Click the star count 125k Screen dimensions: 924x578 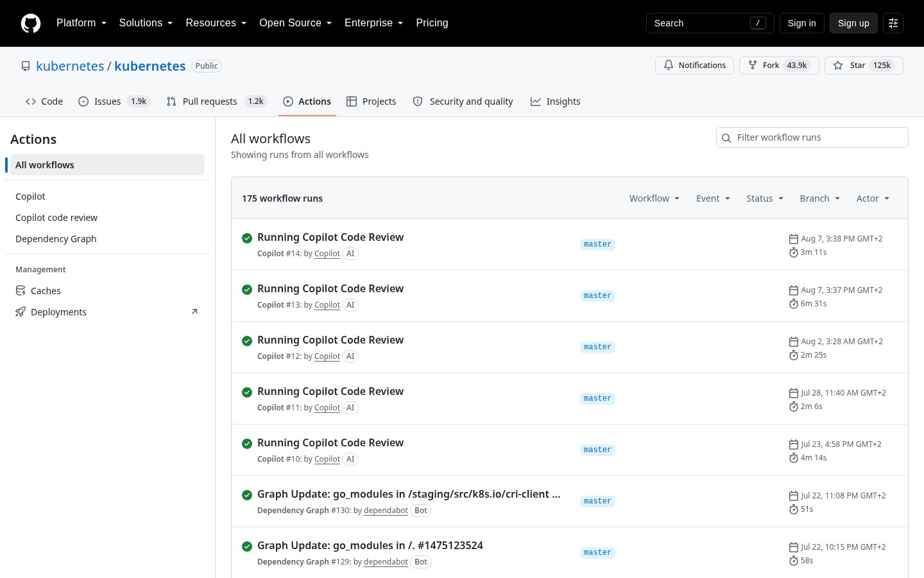[x=882, y=66]
